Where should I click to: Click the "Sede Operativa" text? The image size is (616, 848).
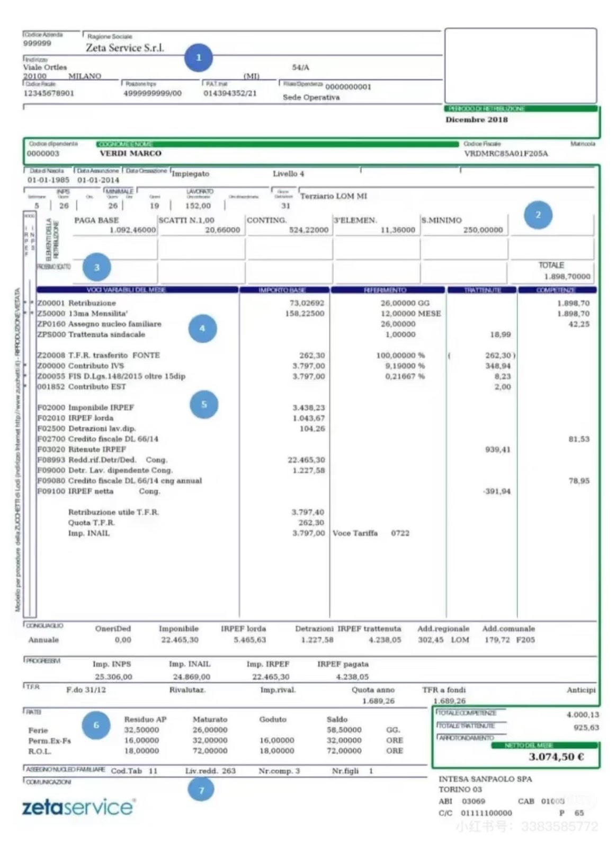point(311,98)
